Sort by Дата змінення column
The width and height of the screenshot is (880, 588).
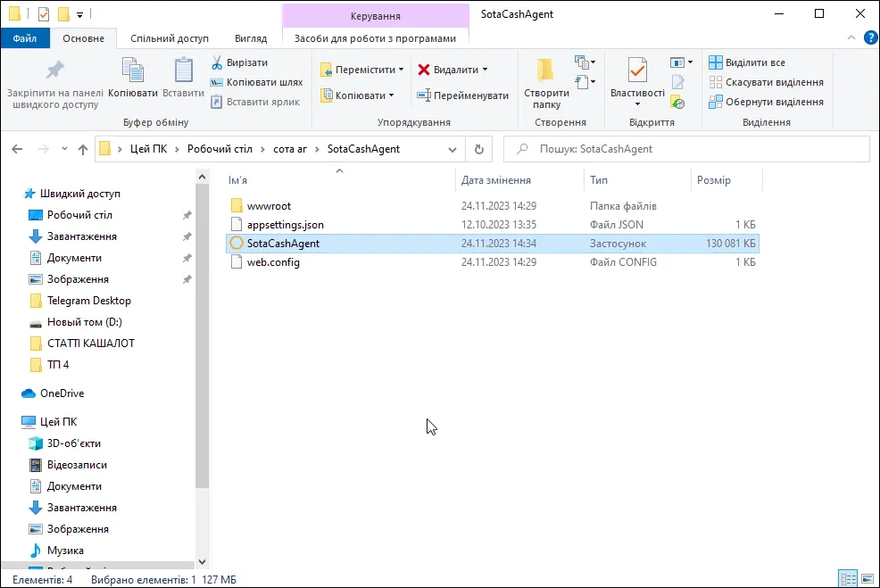click(519, 180)
